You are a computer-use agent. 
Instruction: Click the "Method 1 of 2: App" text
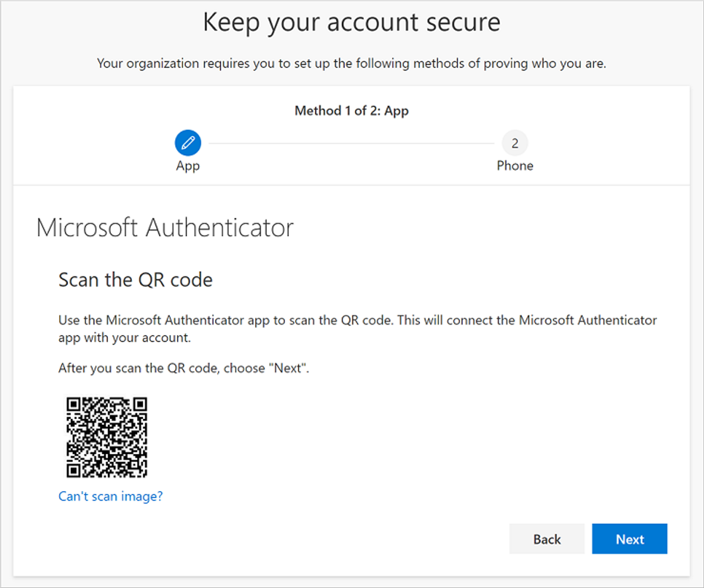(351, 111)
